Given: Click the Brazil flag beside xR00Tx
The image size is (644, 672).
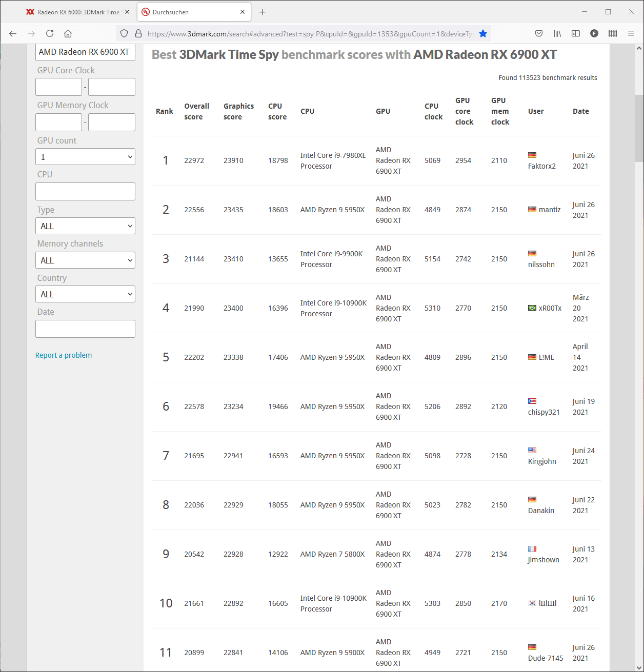Looking at the screenshot, I should [532, 308].
